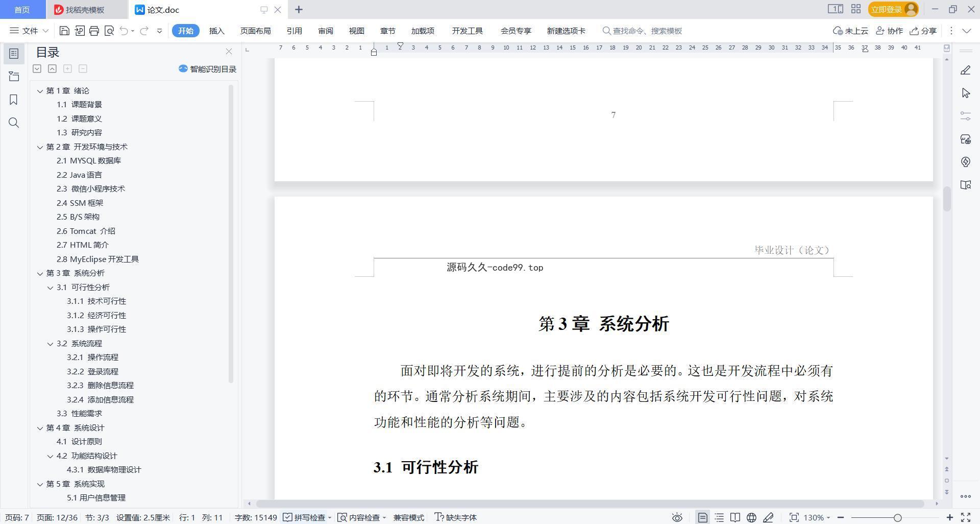The height and width of the screenshot is (524, 980).
Task: Click the reading book icon in right sidebar
Action: tap(965, 185)
